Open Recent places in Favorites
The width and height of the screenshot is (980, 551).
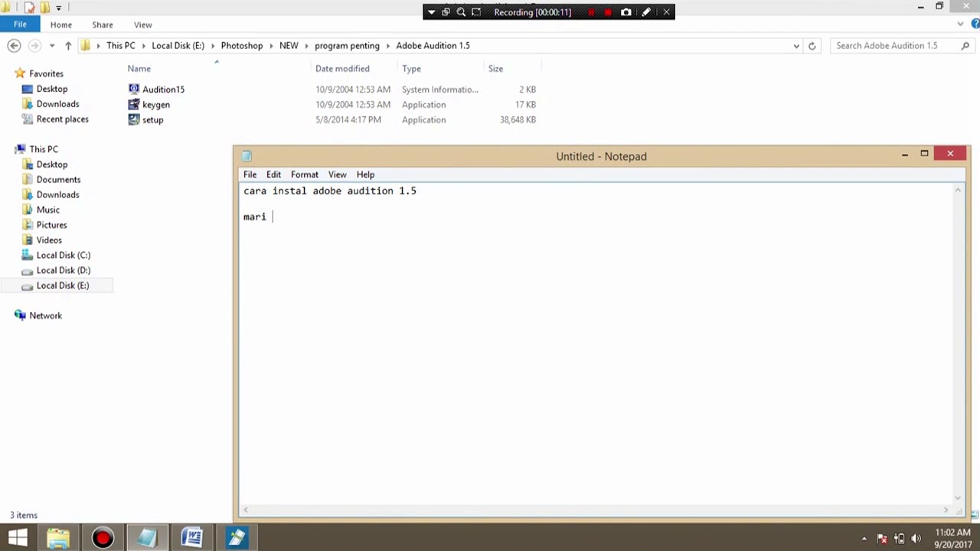point(62,119)
